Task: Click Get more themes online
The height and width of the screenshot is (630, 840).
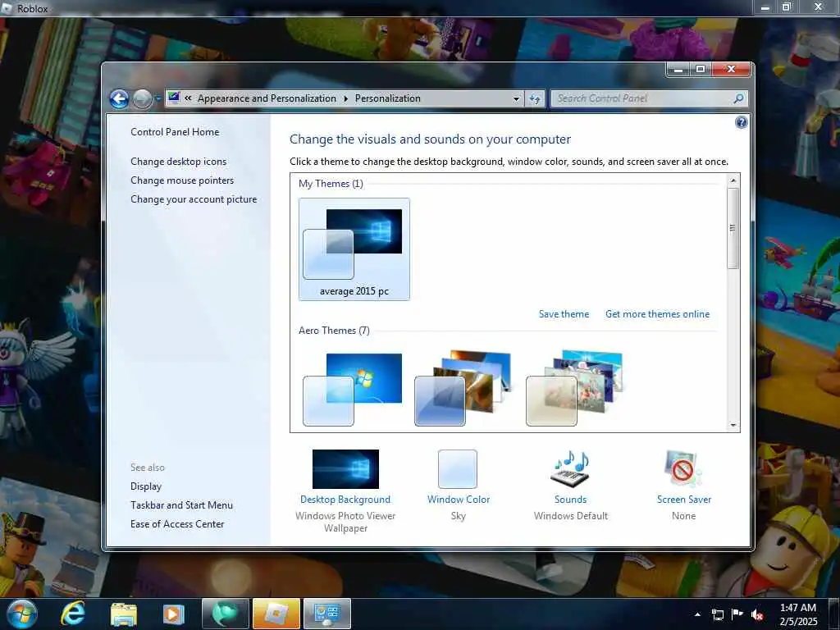Action: (x=657, y=314)
